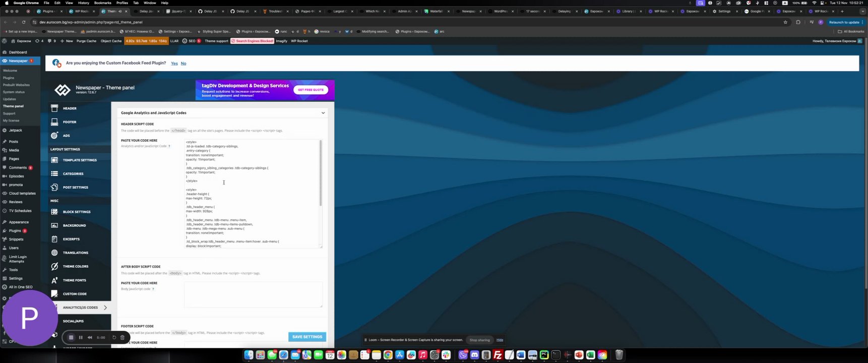Click the header script code scrollbar
This screenshot has height=363, width=868.
click(321, 173)
